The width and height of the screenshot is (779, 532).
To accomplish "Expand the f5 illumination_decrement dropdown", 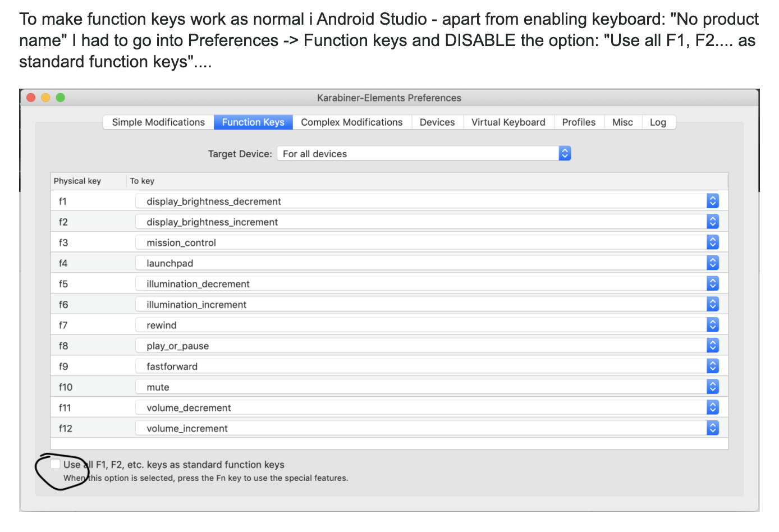I will point(712,283).
